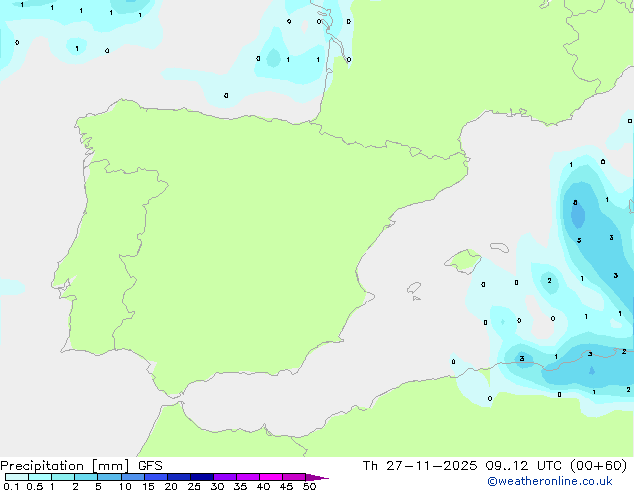Image resolution: width=634 pixels, height=490 pixels.
Task: Select the 1–2 mm legend color swatch
Action: (x=63, y=477)
